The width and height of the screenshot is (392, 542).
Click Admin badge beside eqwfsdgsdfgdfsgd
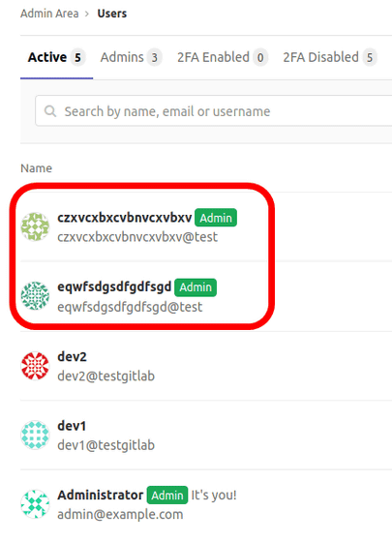tap(196, 287)
